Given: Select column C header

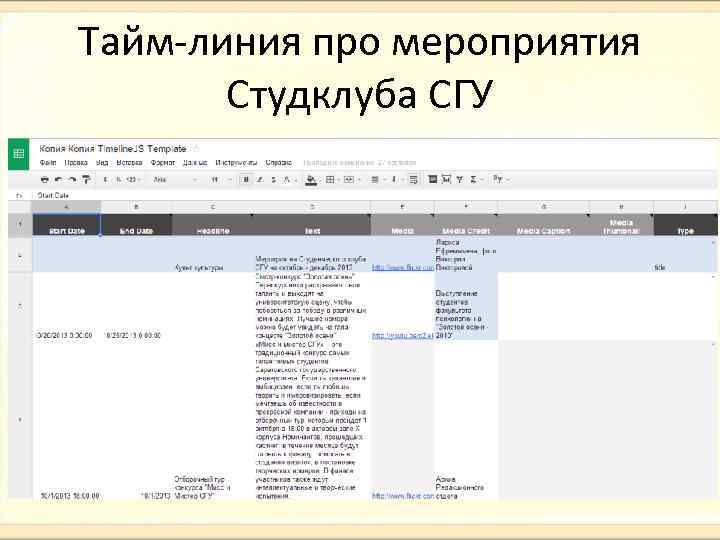Looking at the screenshot, I should tap(213, 207).
